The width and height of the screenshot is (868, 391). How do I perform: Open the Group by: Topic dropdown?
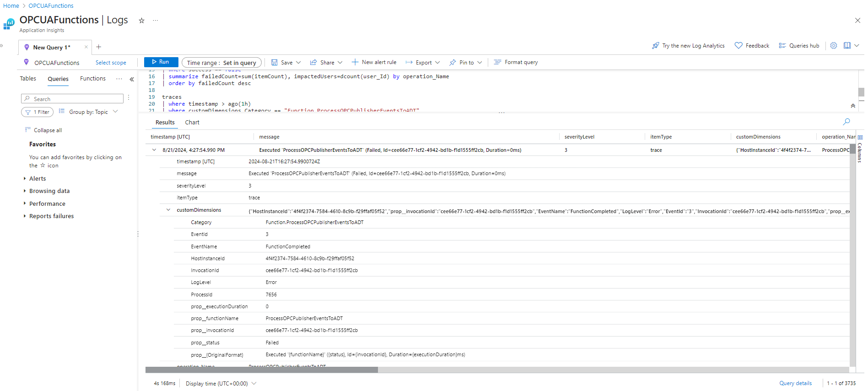(x=88, y=112)
